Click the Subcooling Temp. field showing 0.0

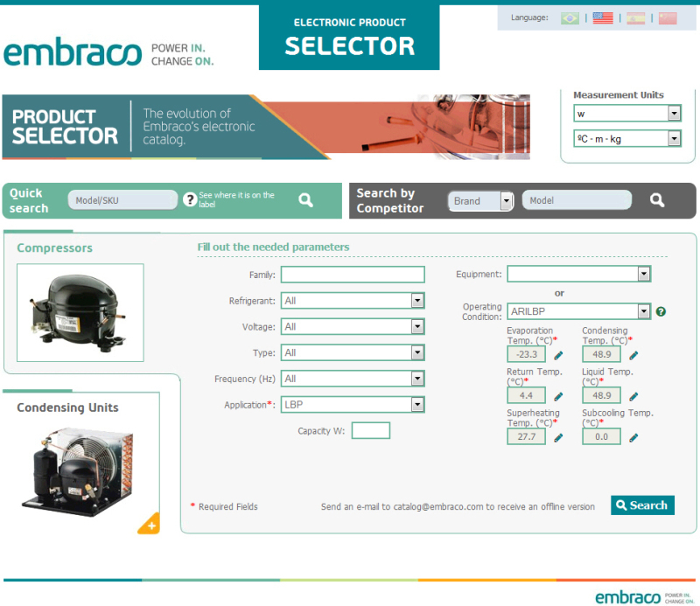(601, 436)
